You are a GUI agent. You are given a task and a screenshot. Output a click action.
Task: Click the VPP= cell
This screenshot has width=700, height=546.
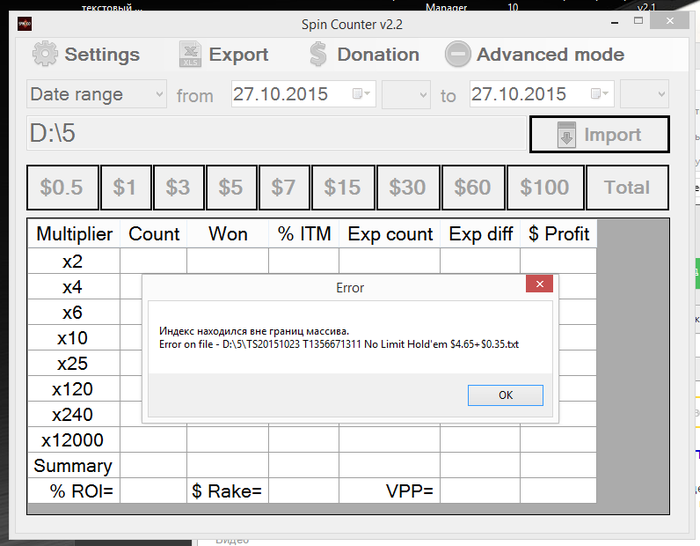point(390,491)
